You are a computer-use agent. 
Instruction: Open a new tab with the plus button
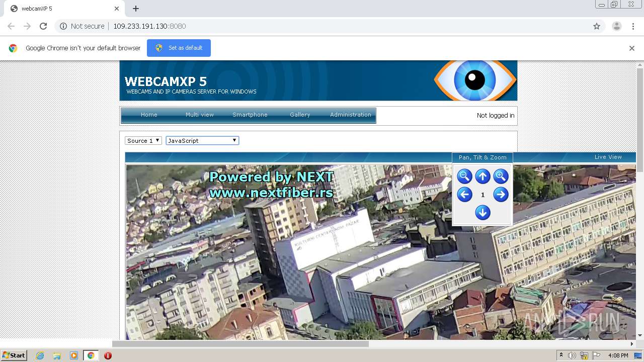coord(136,9)
